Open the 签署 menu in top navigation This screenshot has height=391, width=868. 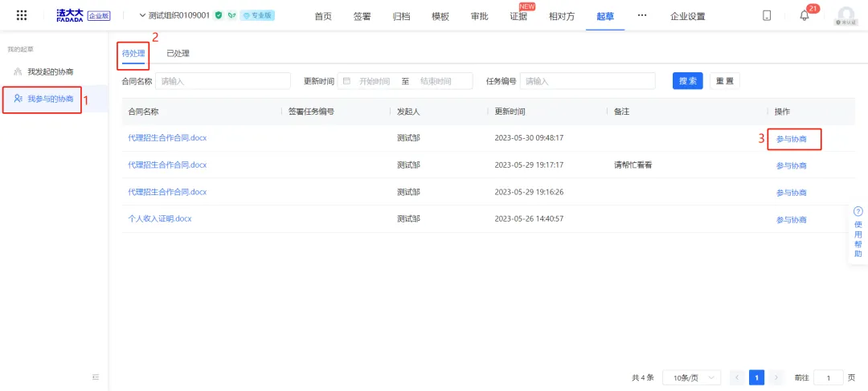click(362, 16)
